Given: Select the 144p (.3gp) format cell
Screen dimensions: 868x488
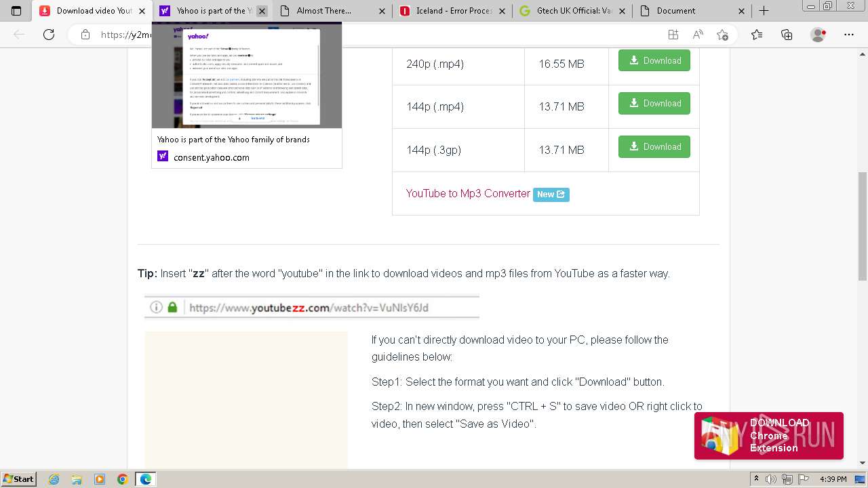Looking at the screenshot, I should tap(458, 150).
